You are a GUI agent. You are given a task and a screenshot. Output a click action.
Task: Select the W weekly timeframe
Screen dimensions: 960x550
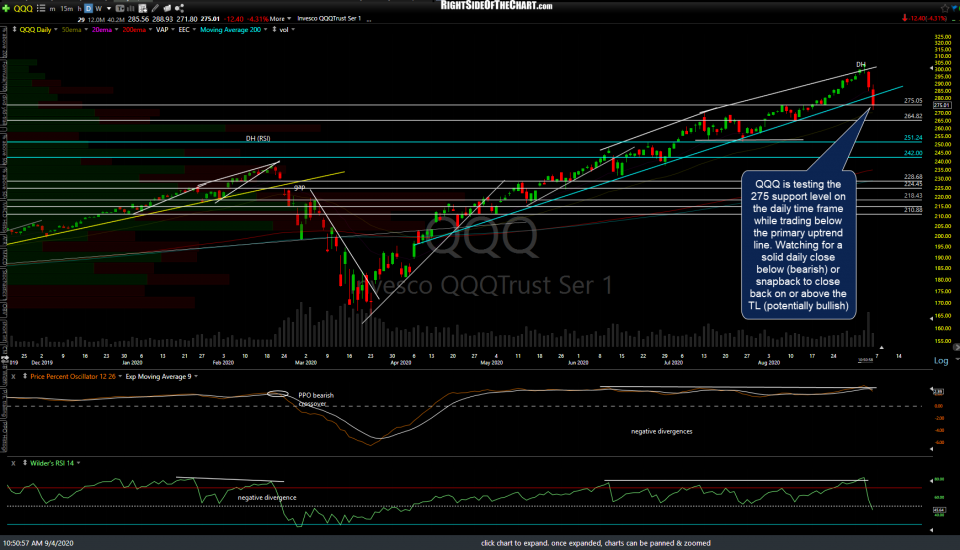click(x=98, y=9)
